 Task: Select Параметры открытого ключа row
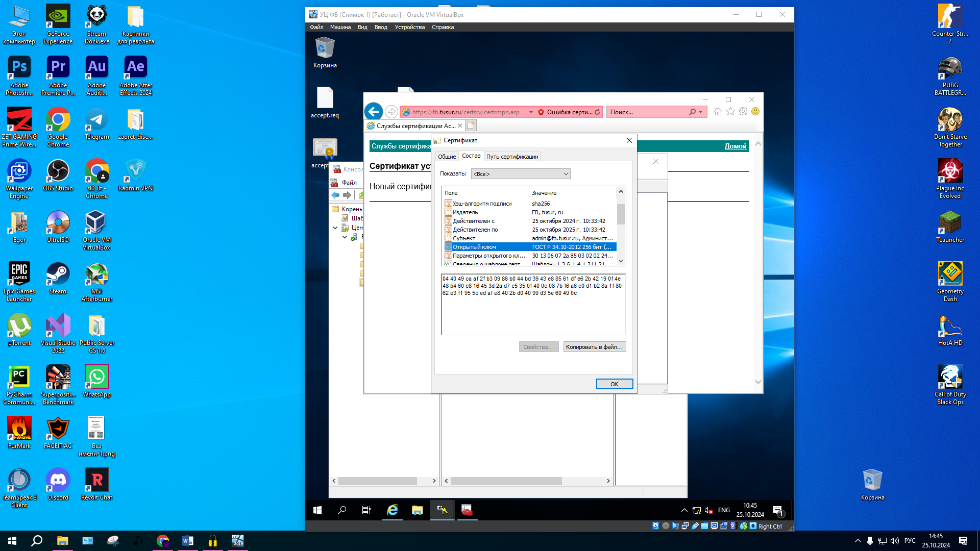coord(530,256)
